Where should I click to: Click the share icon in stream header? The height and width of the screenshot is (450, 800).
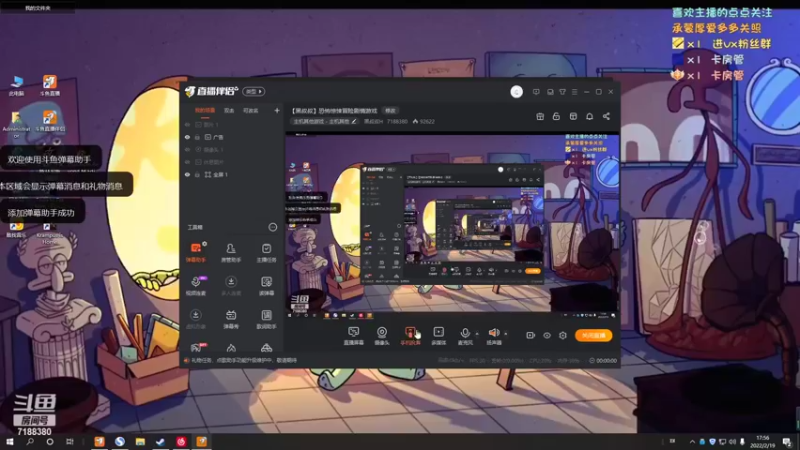(x=606, y=116)
